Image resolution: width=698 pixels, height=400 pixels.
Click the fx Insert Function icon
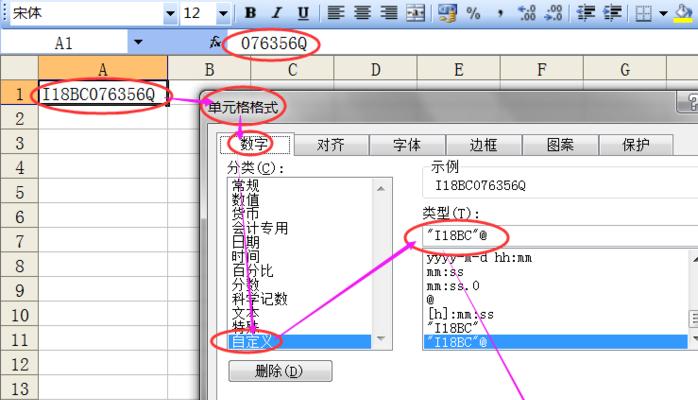click(x=215, y=42)
